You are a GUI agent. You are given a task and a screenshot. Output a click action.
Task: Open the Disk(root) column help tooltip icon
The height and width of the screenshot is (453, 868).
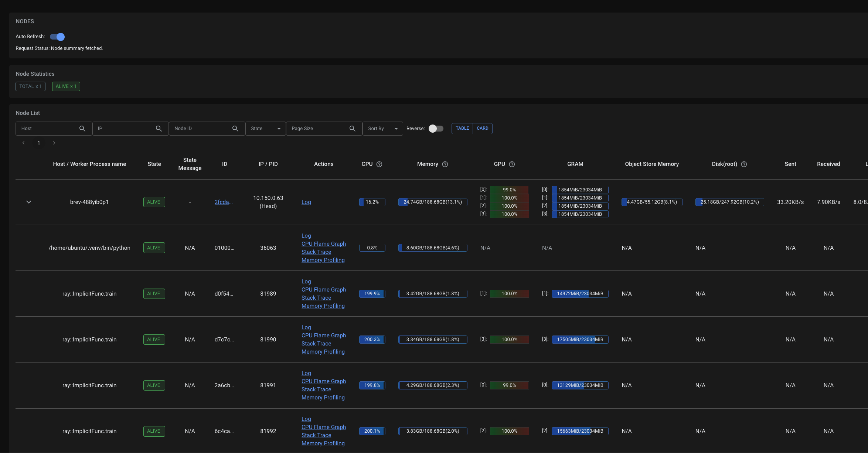[744, 164]
